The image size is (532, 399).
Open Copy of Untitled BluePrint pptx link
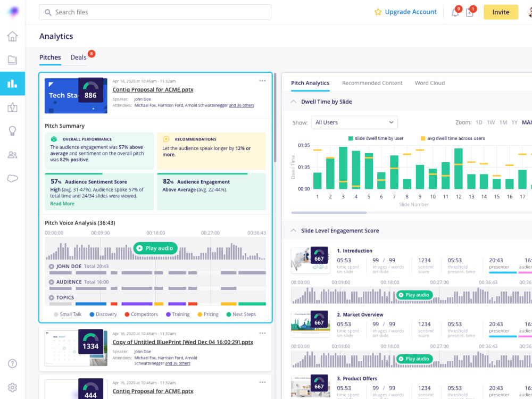pyautogui.click(x=183, y=342)
